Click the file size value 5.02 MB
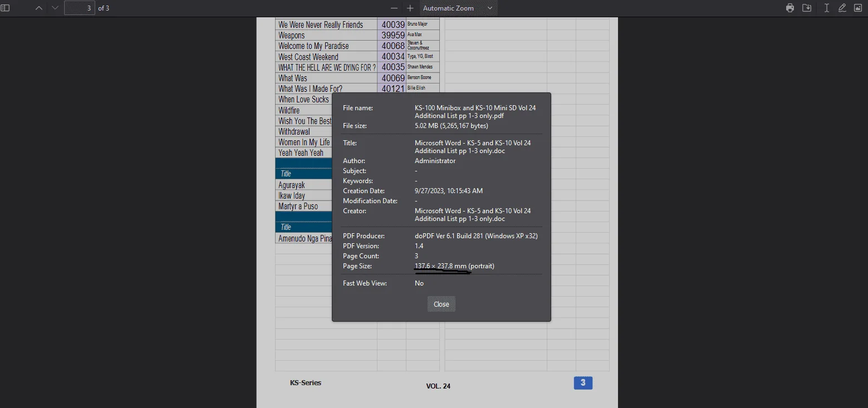The height and width of the screenshot is (408, 868). (452, 126)
